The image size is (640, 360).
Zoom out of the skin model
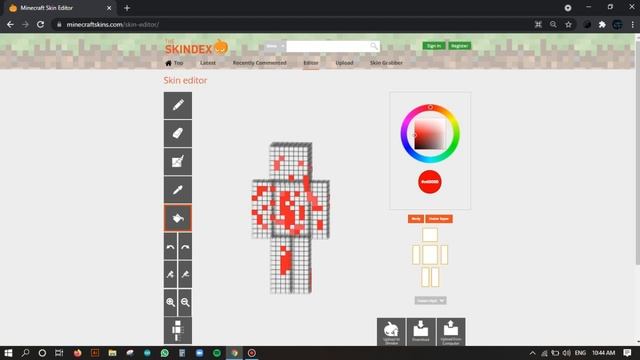click(185, 302)
